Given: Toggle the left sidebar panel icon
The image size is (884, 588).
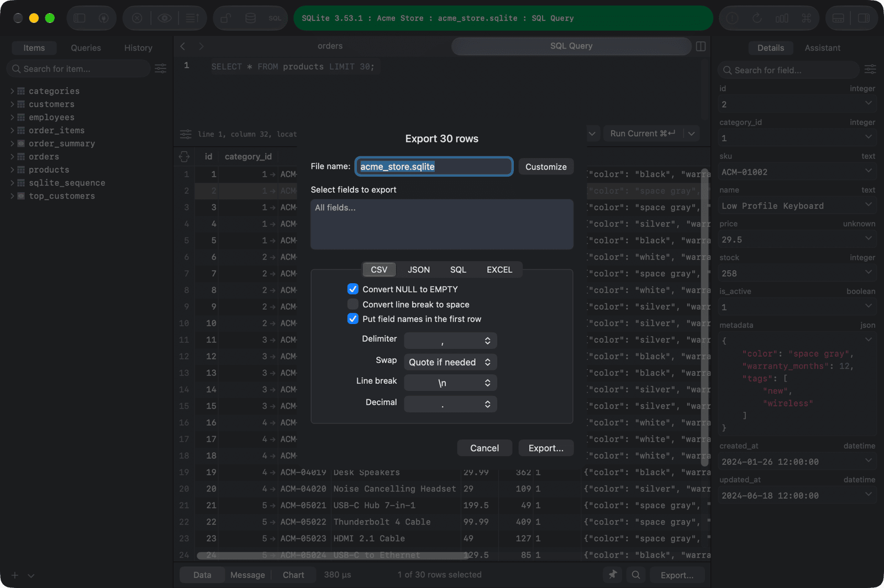Looking at the screenshot, I should pyautogui.click(x=80, y=18).
